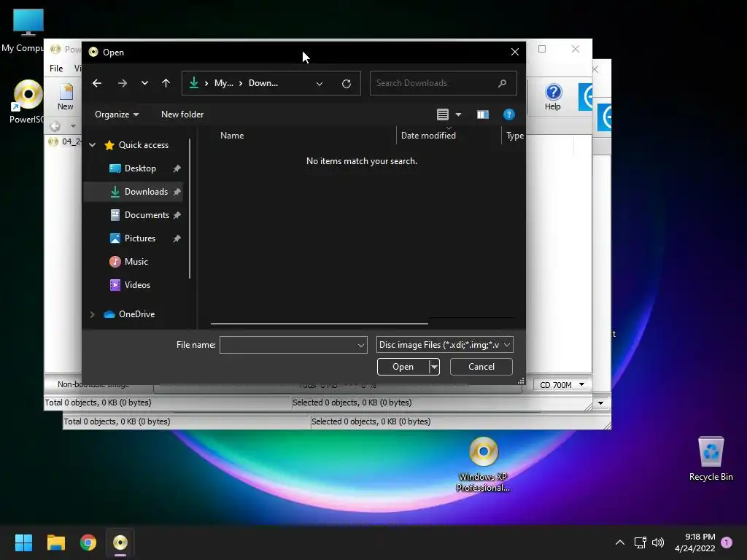Open clock showing 9:18 PM
The width and height of the screenshot is (747, 560).
[x=694, y=542]
